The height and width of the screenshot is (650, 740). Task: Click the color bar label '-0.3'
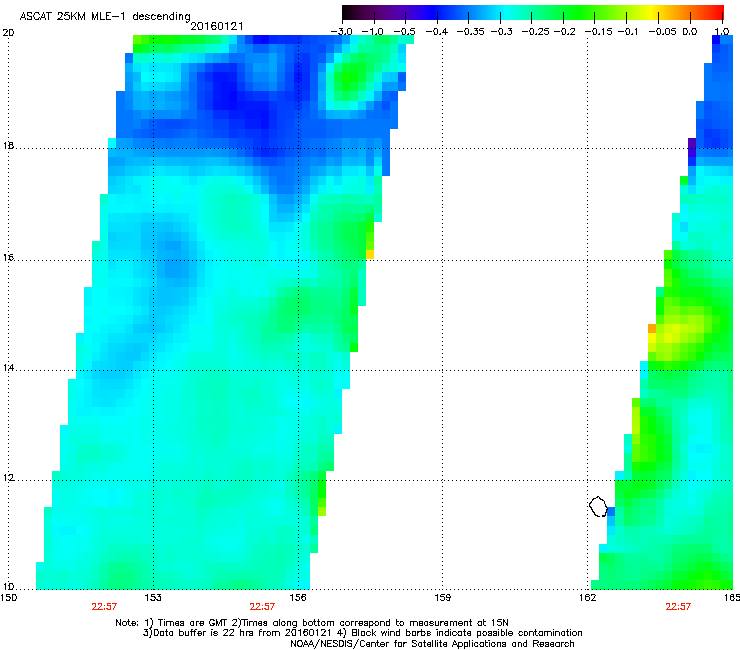click(x=501, y=32)
